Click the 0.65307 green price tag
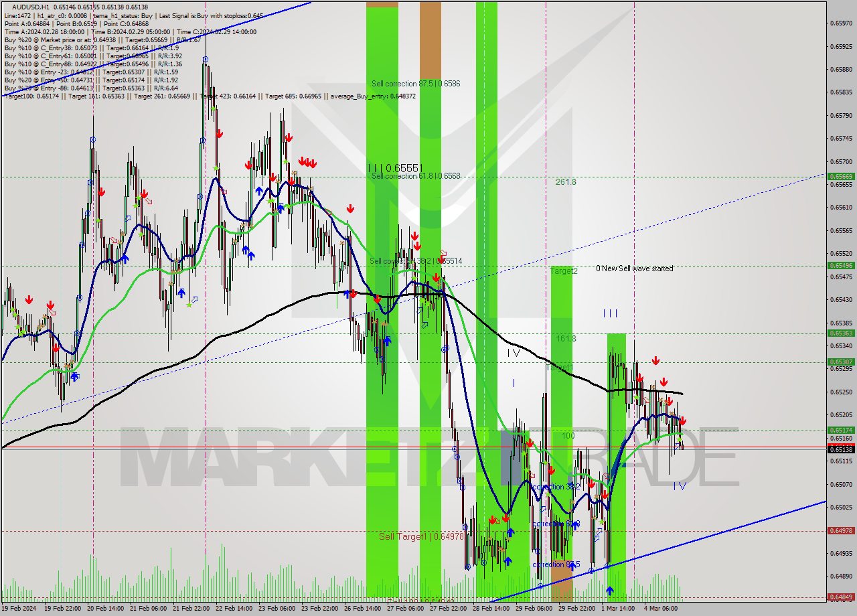857x616 pixels. (x=840, y=362)
